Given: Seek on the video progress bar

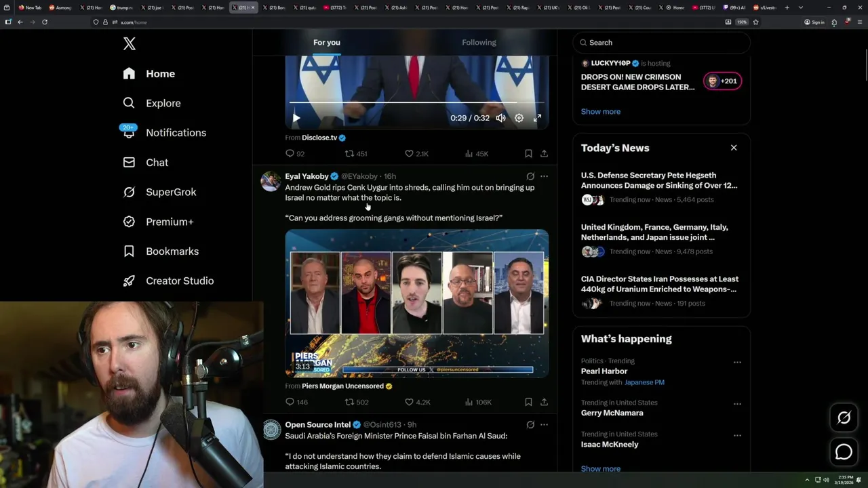Looking at the screenshot, I should click(x=417, y=102).
